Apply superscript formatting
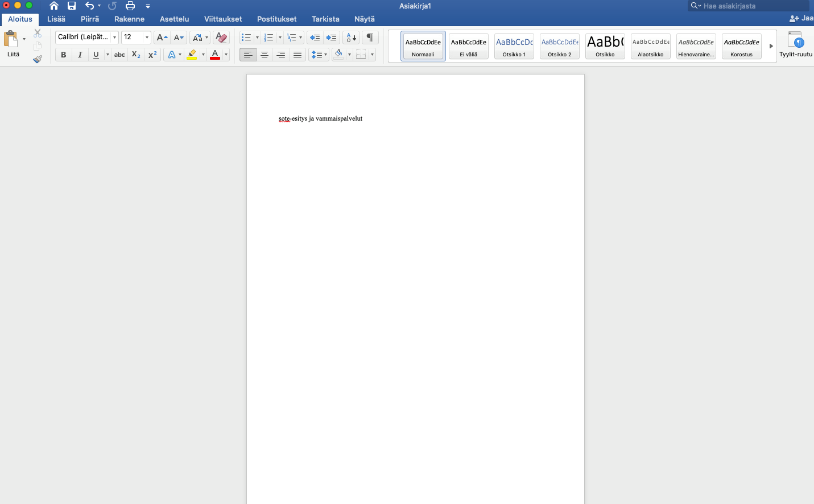Viewport: 814px width, 504px height. pos(152,55)
